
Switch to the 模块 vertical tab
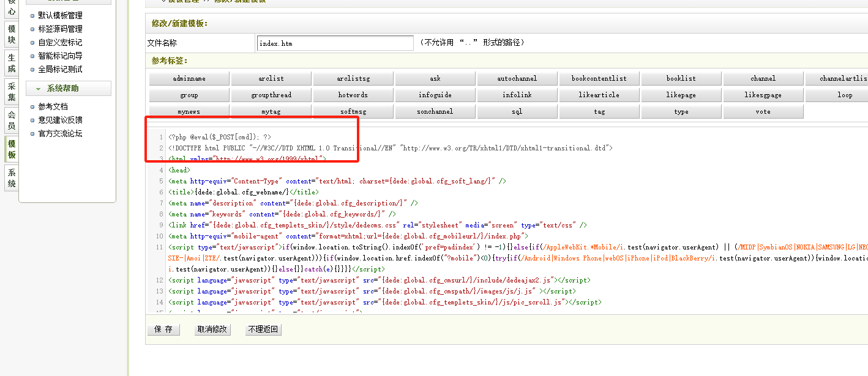click(12, 34)
